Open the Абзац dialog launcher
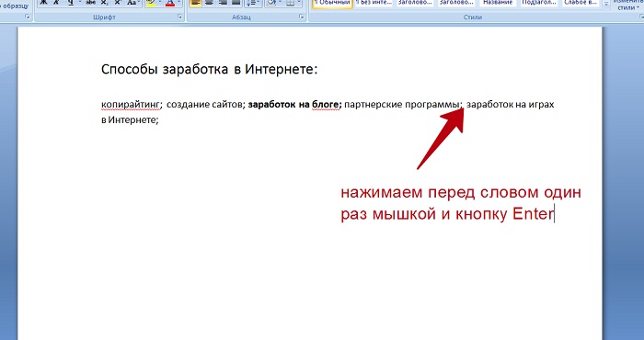 tap(301, 17)
